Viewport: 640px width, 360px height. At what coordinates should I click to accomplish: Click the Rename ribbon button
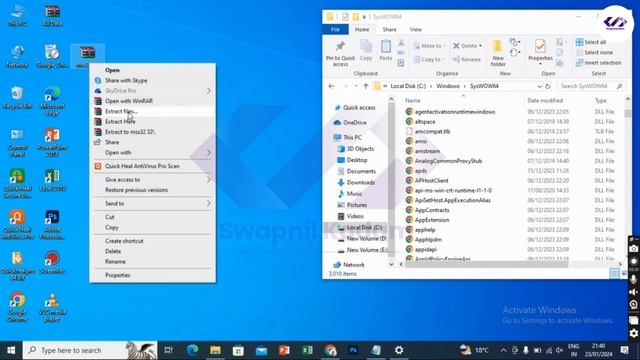(x=466, y=59)
